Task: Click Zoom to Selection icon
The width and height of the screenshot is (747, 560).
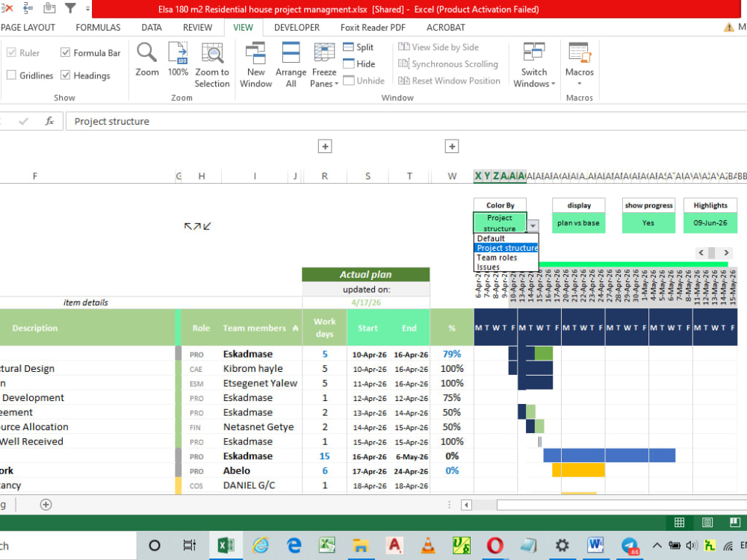Action: click(212, 53)
